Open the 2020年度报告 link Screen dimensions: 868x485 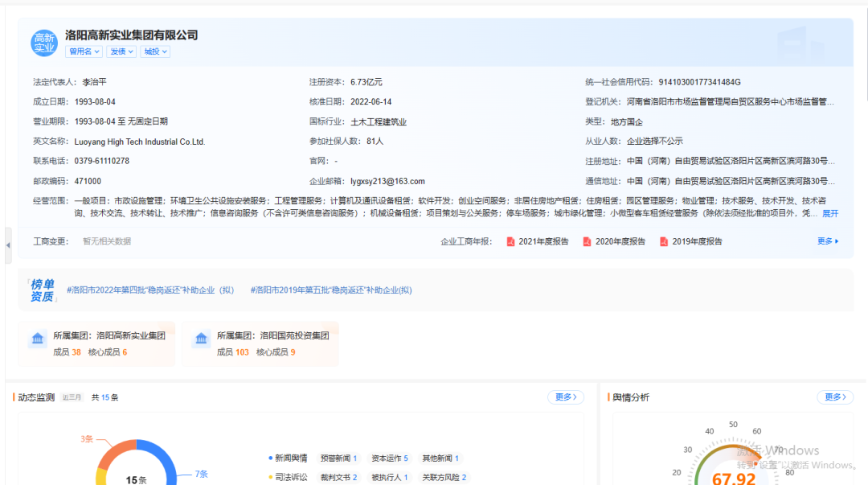(620, 241)
